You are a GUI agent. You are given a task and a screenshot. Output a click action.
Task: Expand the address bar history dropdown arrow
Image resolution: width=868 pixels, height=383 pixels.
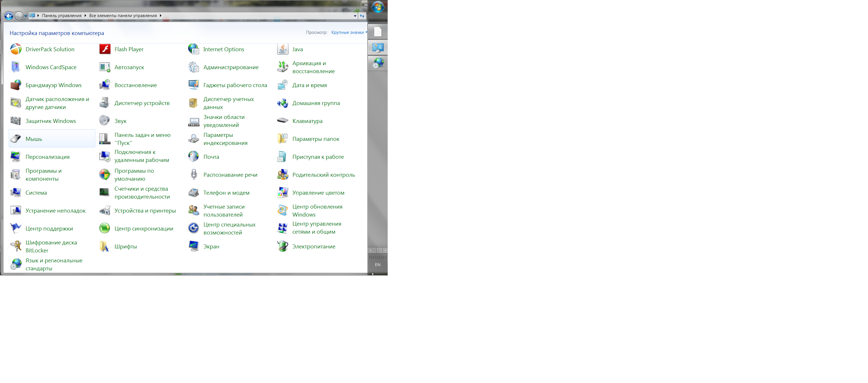click(x=355, y=16)
